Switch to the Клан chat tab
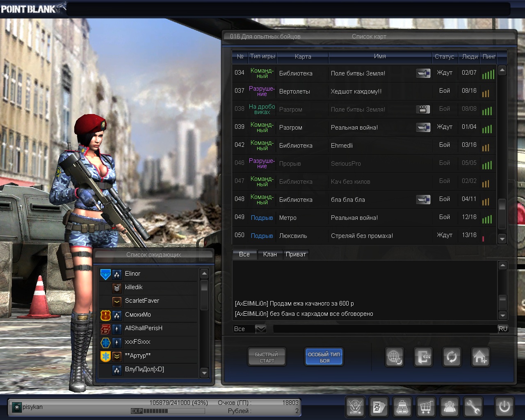This screenshot has width=525, height=420. (270, 254)
